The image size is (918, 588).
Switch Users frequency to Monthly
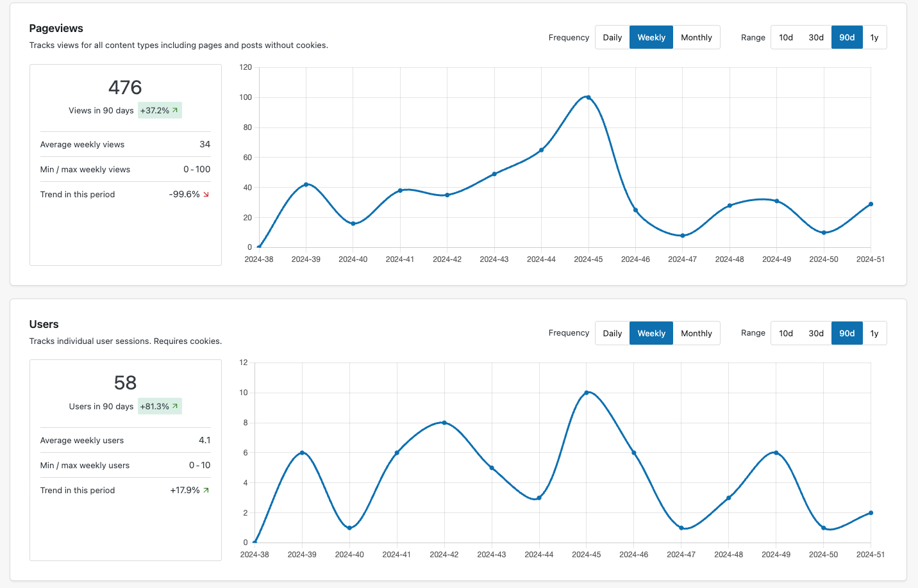click(696, 334)
